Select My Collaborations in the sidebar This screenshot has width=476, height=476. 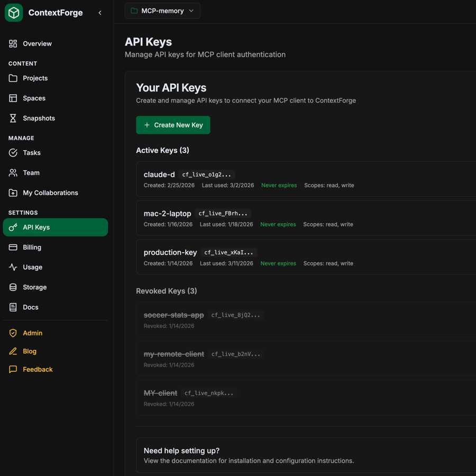click(50, 193)
